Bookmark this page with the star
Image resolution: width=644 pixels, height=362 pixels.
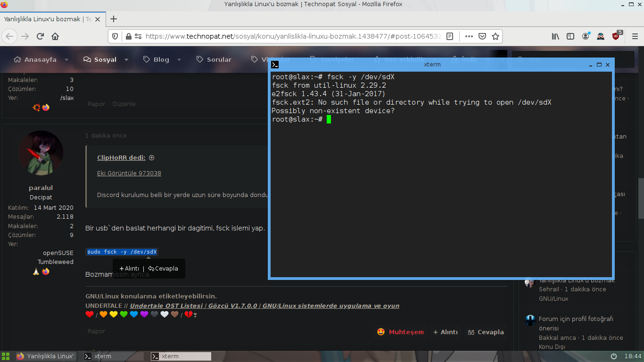pyautogui.click(x=495, y=36)
